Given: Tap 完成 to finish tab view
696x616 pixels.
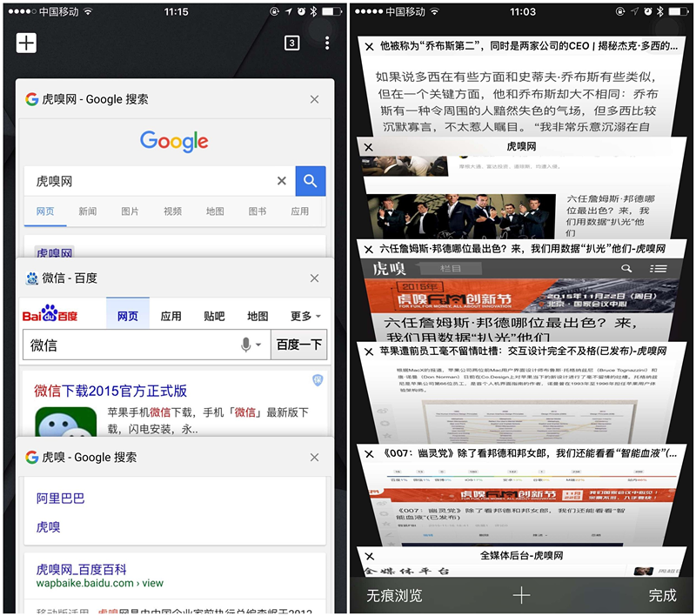Looking at the screenshot, I should click(x=662, y=596).
